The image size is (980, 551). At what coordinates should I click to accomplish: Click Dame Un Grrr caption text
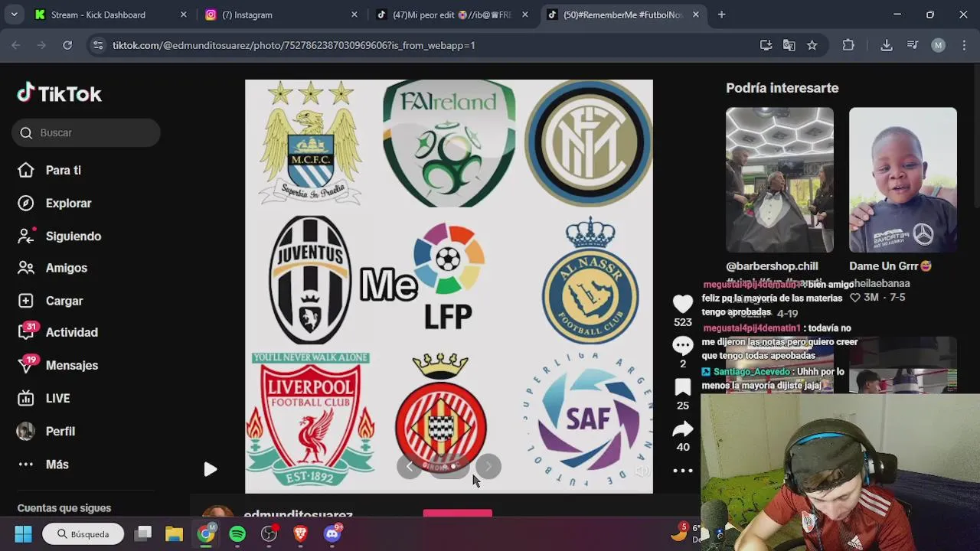coord(890,266)
